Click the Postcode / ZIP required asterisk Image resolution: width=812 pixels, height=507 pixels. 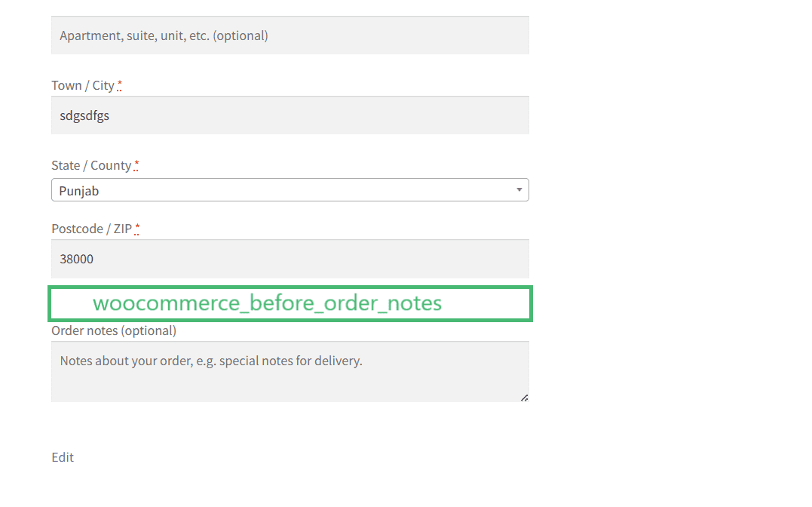(x=137, y=229)
